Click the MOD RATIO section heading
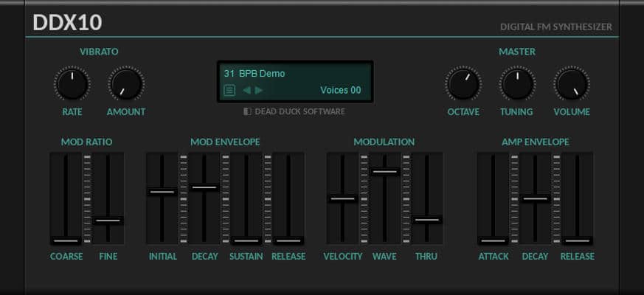This screenshot has height=295, width=644. click(86, 142)
